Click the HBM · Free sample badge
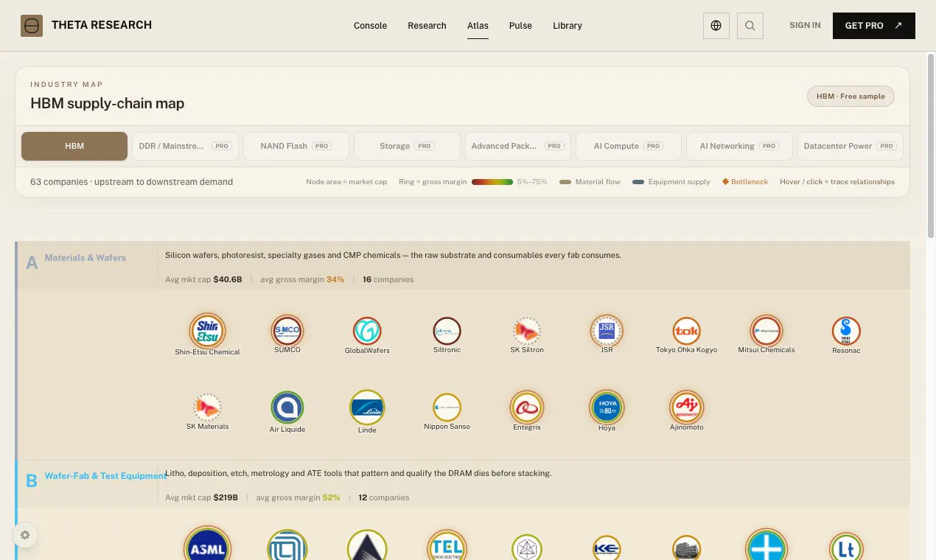Screen dimensions: 936x560 point(851,96)
